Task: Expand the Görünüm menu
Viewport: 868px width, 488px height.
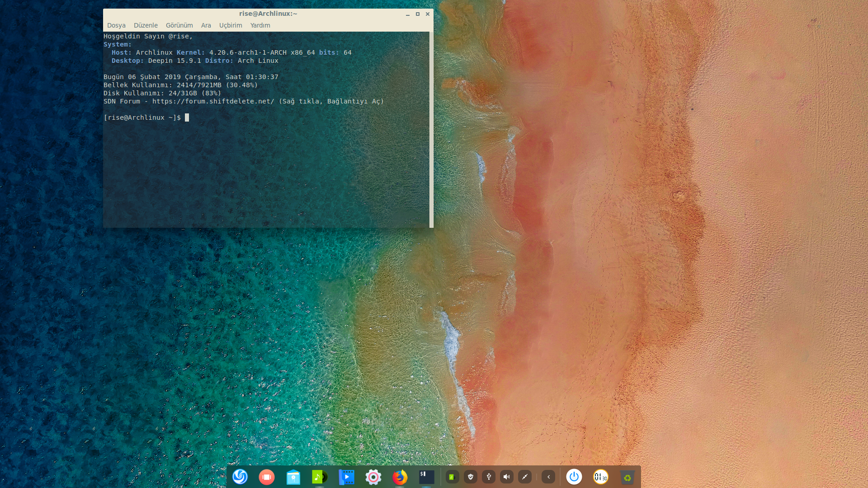Action: 179,25
